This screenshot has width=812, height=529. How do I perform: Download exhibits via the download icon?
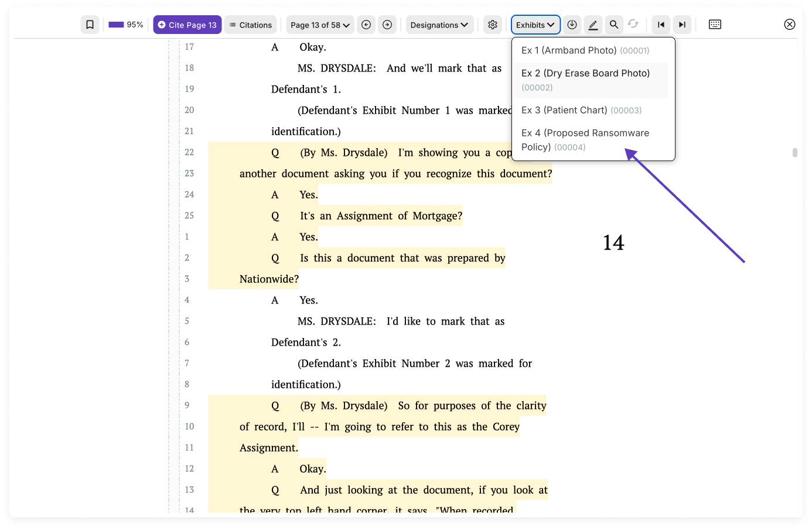tap(572, 24)
